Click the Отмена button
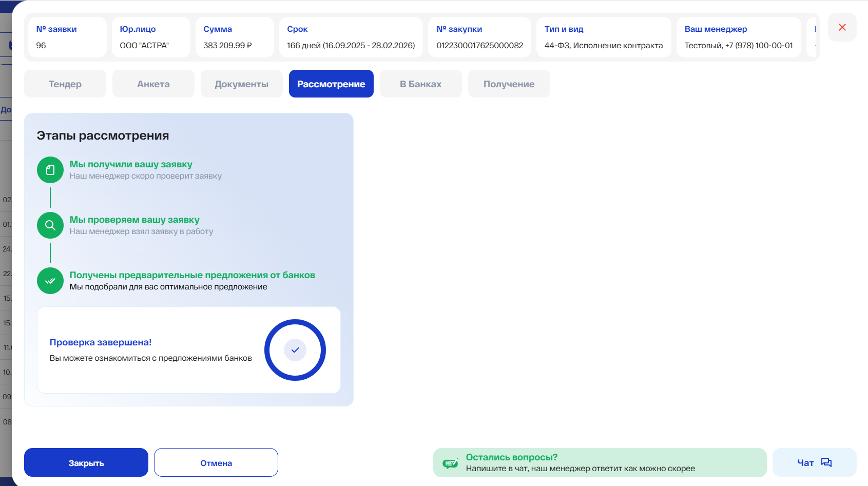The width and height of the screenshot is (868, 486). [x=216, y=462]
